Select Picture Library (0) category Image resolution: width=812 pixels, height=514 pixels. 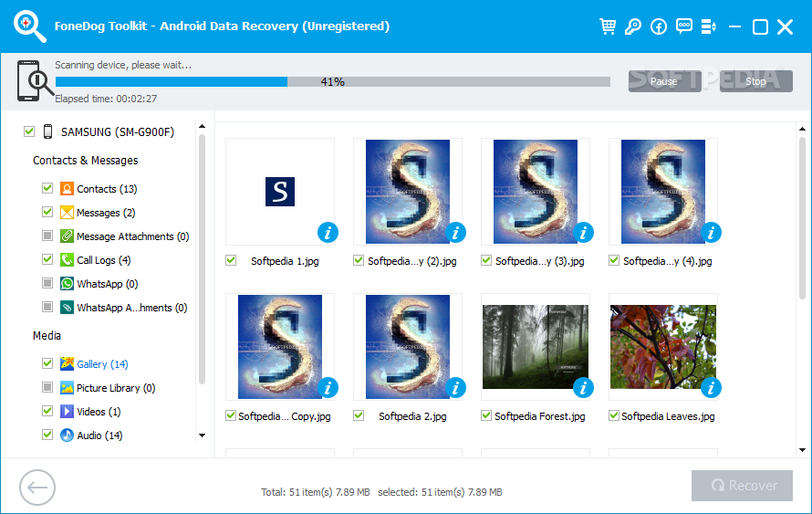pos(116,388)
